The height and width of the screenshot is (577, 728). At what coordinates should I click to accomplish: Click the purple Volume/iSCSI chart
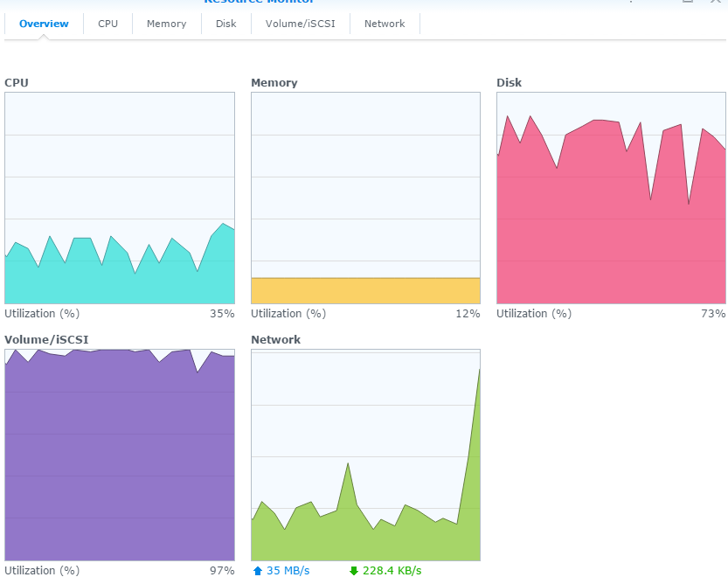(x=120, y=455)
